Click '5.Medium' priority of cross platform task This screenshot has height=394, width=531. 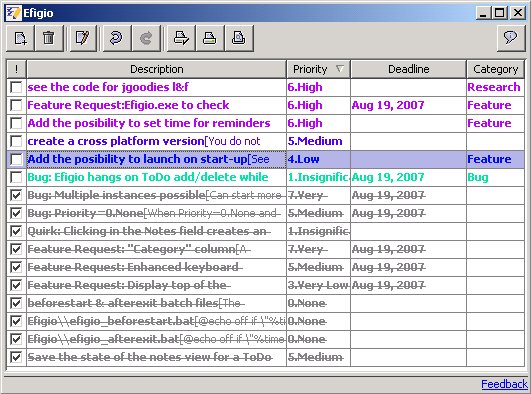318,141
